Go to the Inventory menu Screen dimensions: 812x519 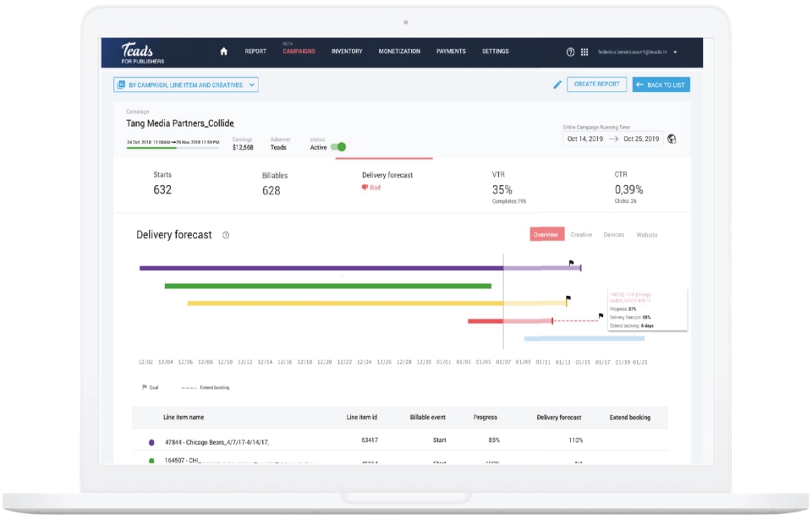347,52
